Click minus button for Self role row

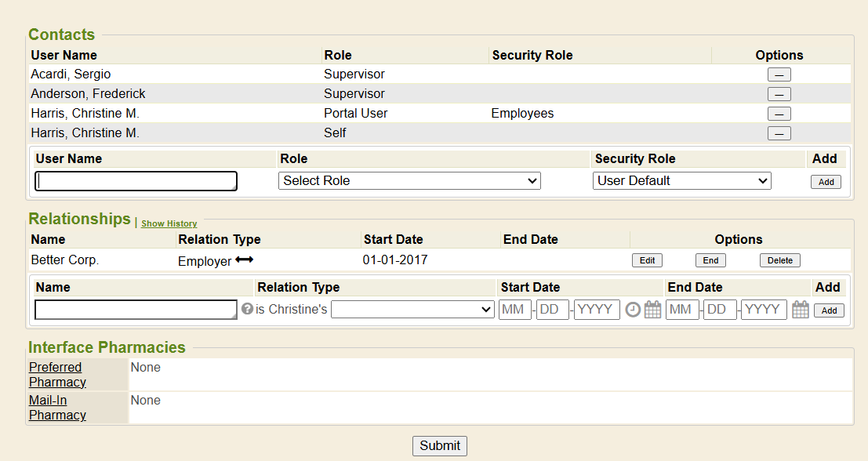pyautogui.click(x=779, y=133)
